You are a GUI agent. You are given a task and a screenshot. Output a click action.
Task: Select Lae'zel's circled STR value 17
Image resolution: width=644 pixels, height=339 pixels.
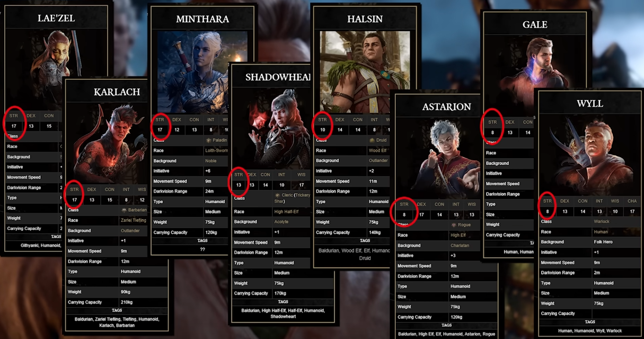14,126
